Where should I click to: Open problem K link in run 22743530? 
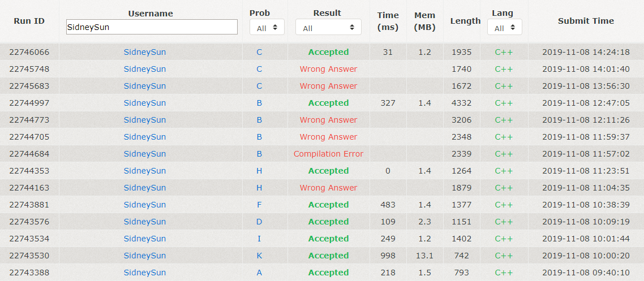(259, 256)
